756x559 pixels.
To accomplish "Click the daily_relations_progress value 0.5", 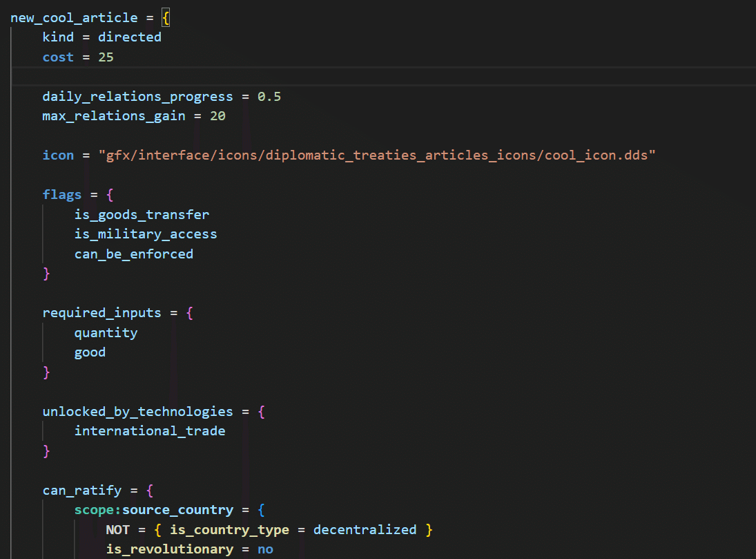I will pos(269,97).
